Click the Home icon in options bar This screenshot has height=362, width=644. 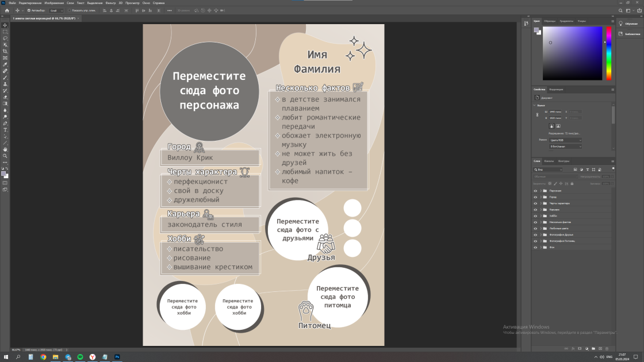click(x=7, y=11)
